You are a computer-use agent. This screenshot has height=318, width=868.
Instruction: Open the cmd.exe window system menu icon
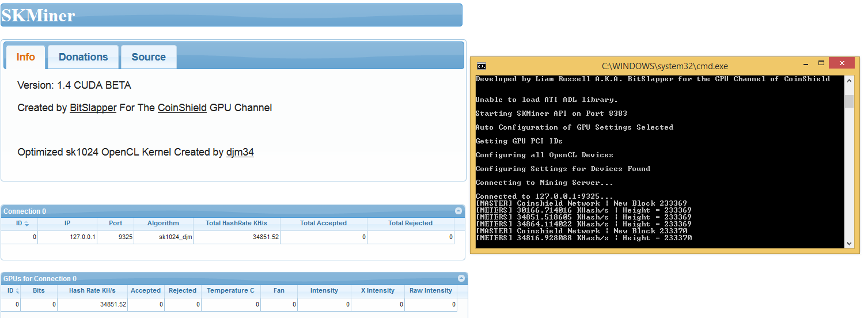482,66
